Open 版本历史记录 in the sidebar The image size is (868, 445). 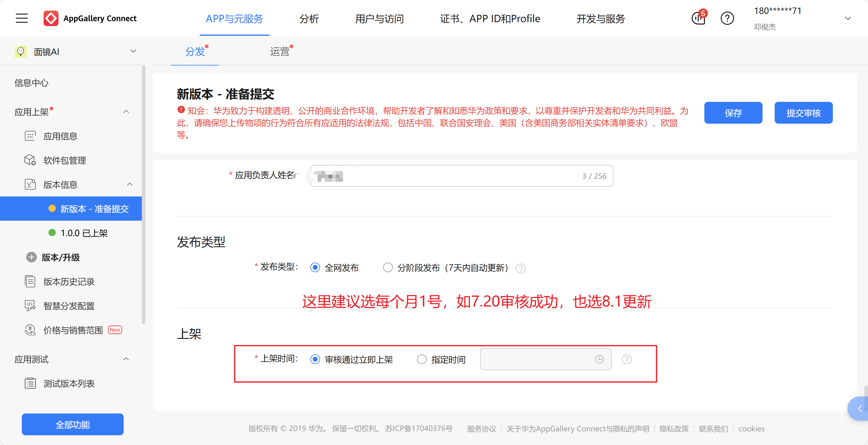[x=69, y=282]
